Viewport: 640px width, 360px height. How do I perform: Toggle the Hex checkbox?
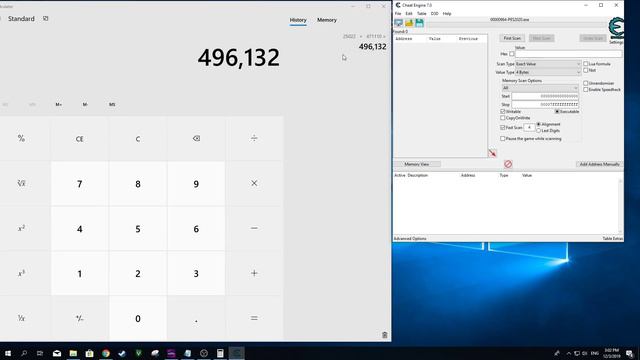pos(512,54)
